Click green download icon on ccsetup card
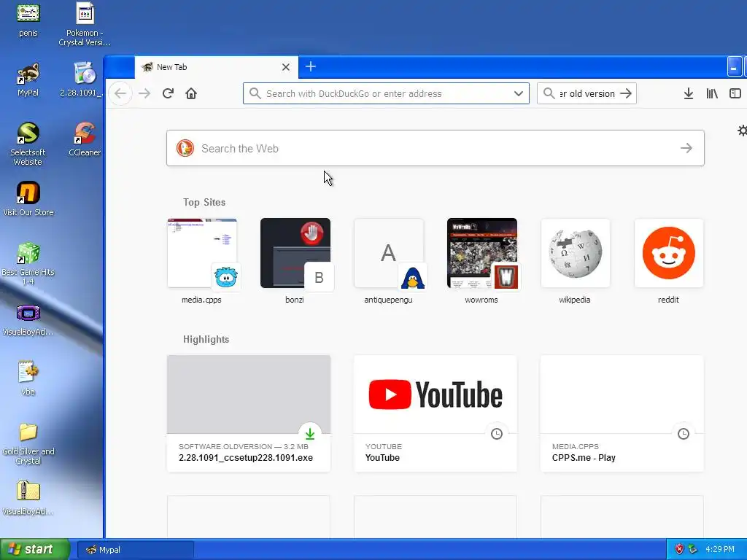 pyautogui.click(x=310, y=434)
